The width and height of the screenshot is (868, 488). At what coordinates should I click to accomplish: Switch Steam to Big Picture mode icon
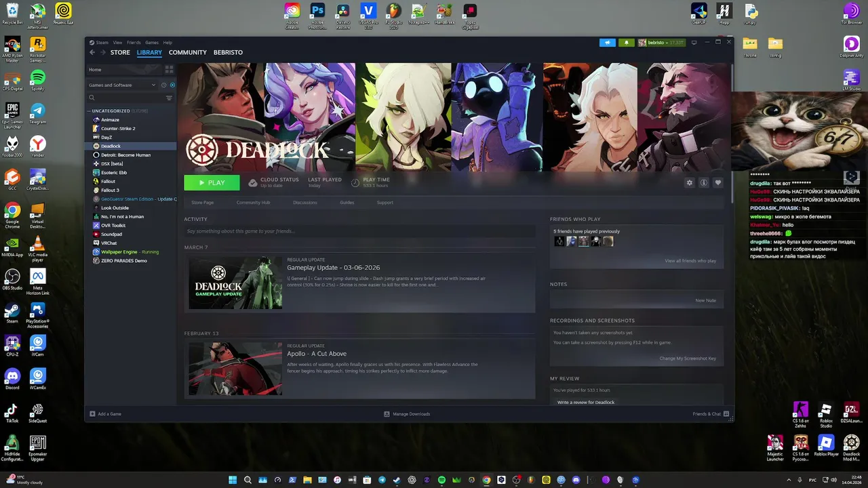[694, 43]
